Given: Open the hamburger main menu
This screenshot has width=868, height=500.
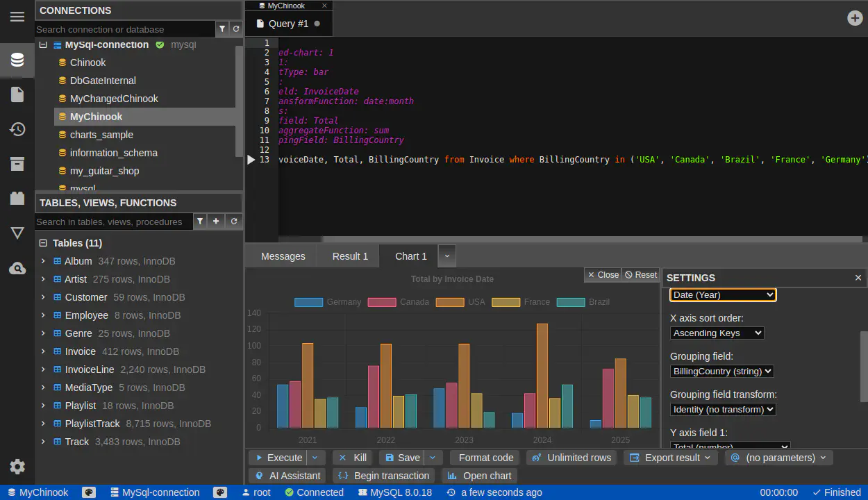Looking at the screenshot, I should [17, 17].
